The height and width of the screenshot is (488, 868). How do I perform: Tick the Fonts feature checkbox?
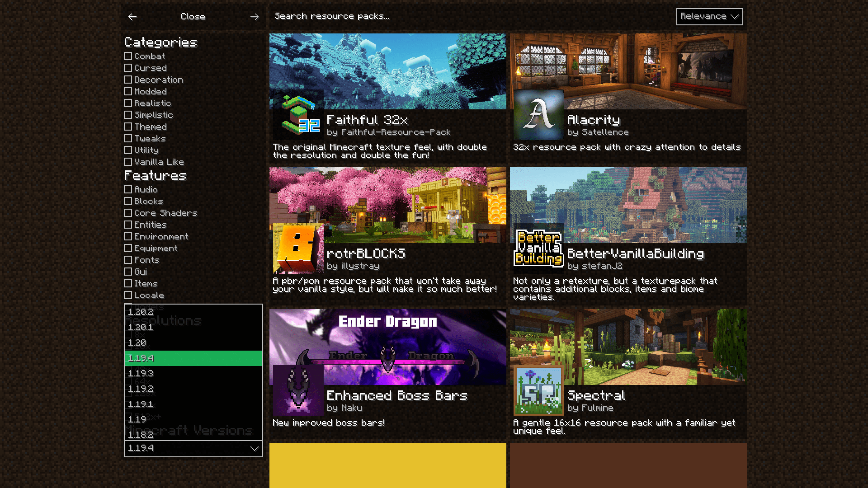coord(128,260)
